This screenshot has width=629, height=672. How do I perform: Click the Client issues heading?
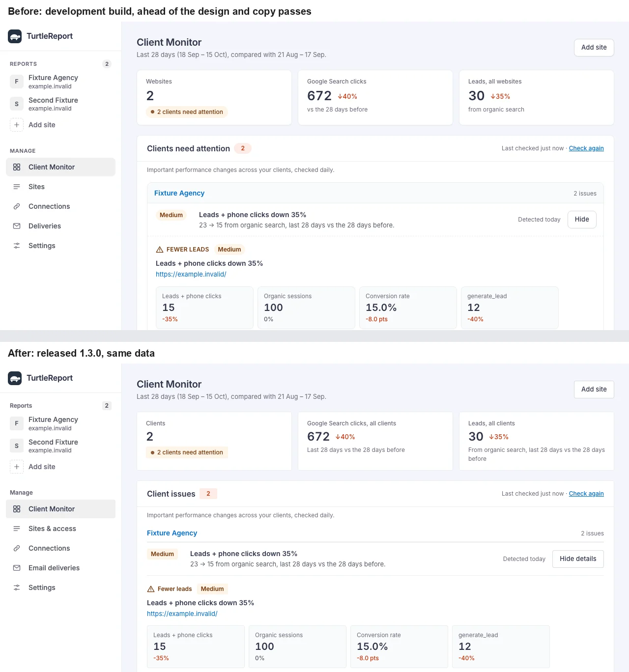coord(171,494)
